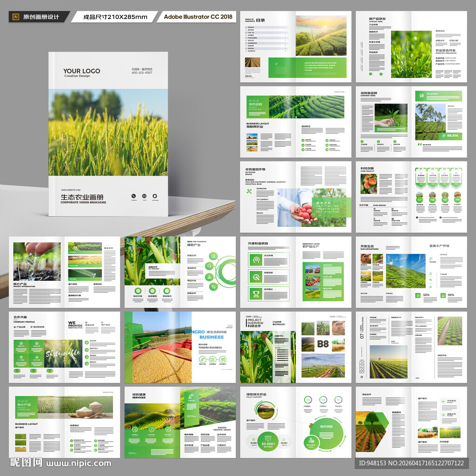
Task: Click the 98% statistic
Action: coord(451,295)
